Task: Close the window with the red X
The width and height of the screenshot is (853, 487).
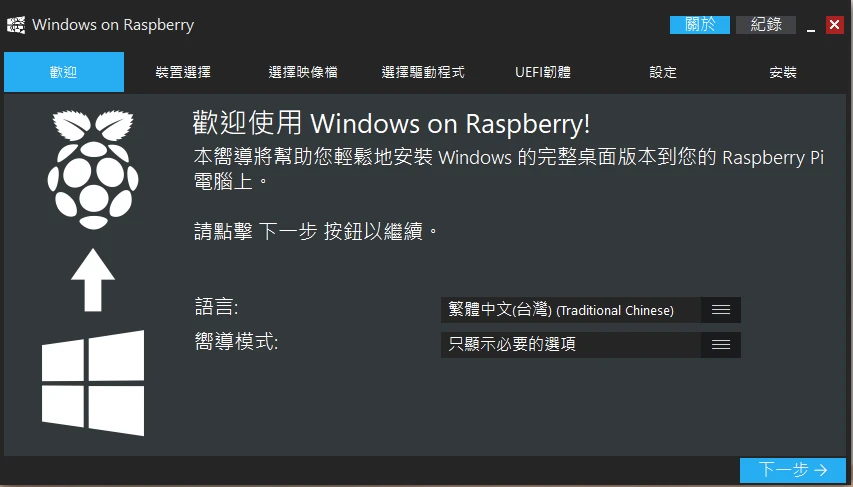Action: pyautogui.click(x=834, y=25)
